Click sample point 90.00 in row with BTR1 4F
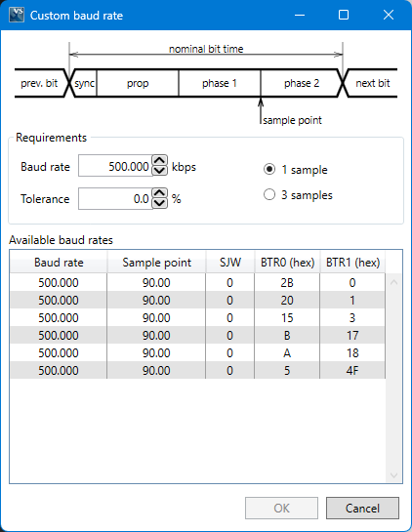 click(156, 371)
